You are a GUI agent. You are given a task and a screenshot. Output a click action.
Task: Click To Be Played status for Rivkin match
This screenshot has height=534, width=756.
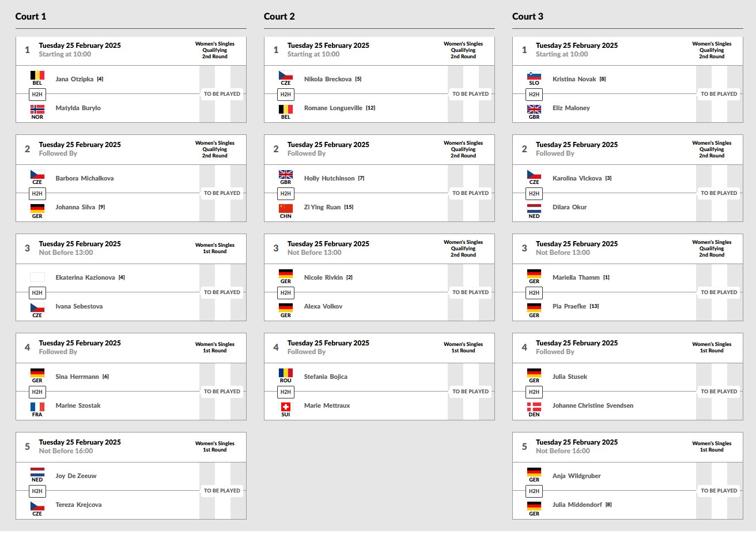(x=470, y=292)
